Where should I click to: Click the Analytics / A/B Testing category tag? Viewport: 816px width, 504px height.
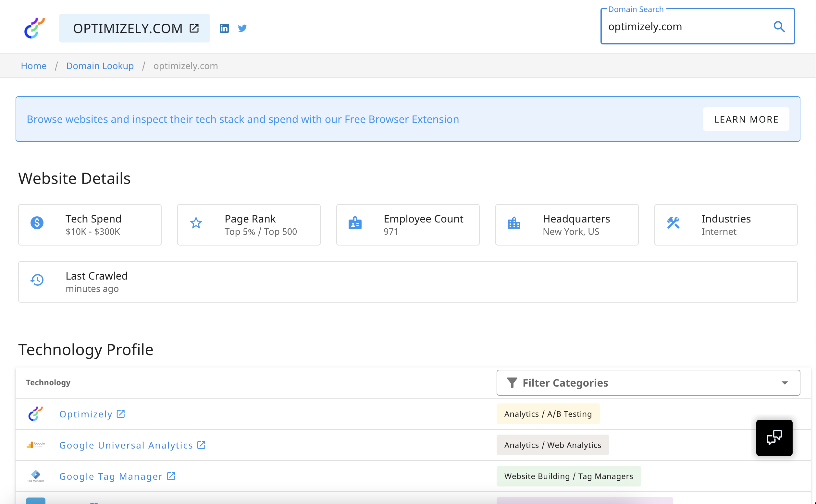(548, 414)
